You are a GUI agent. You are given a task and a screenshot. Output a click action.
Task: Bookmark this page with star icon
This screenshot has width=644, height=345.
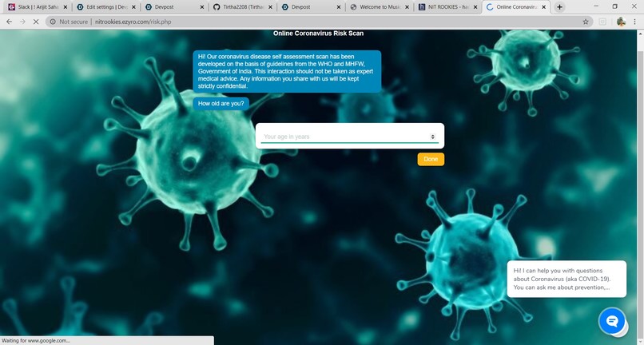586,22
